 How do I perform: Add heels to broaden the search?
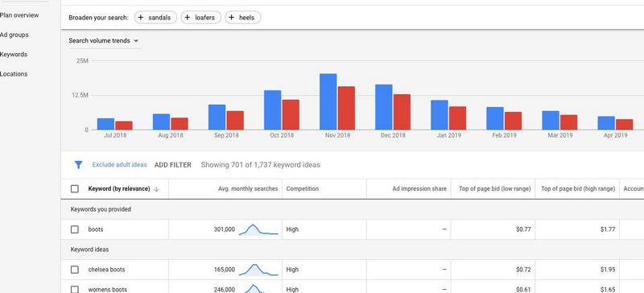pos(243,18)
